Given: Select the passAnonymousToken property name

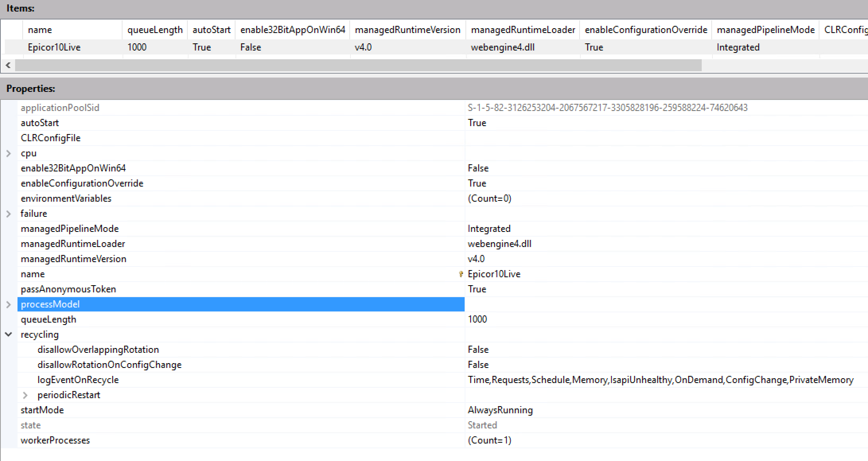Looking at the screenshot, I should pos(68,289).
